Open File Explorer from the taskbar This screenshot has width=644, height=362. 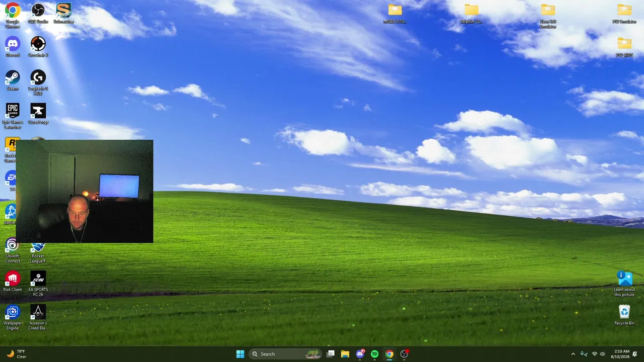point(345,354)
